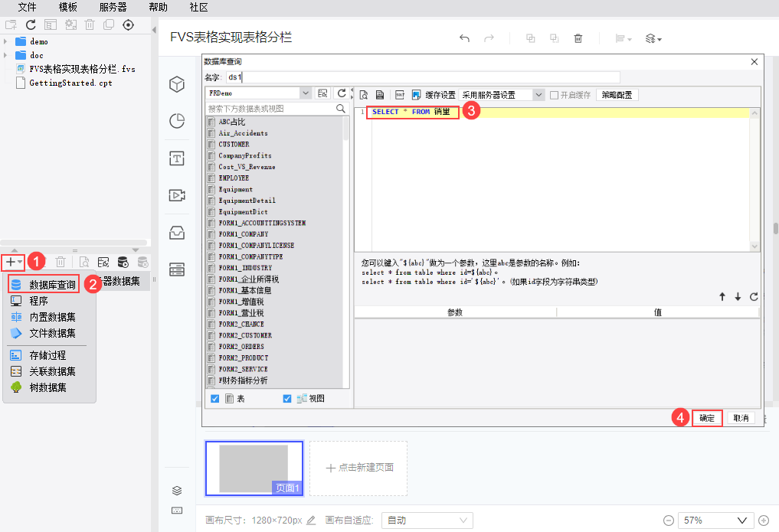Select the video media component icon
This screenshot has width=779, height=532.
[x=177, y=195]
